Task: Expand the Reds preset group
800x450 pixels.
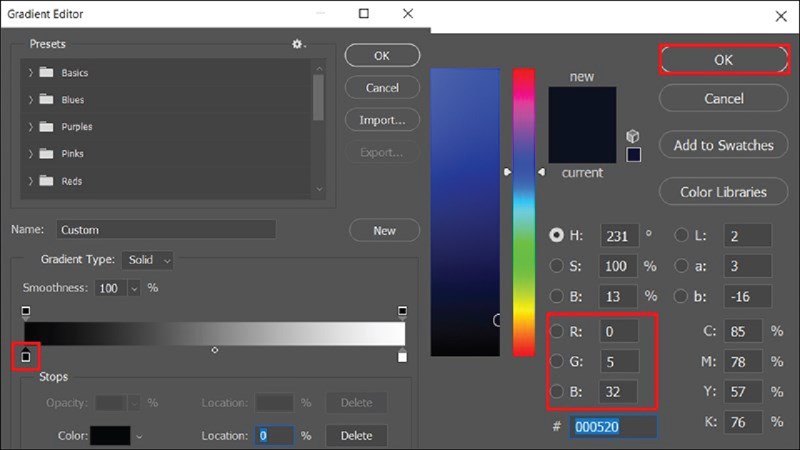Action: click(31, 181)
